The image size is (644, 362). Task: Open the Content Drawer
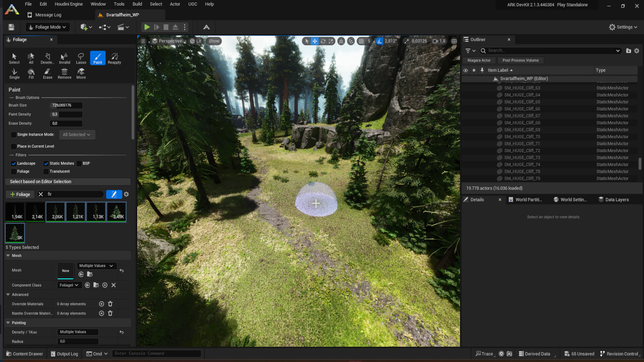pos(24,354)
